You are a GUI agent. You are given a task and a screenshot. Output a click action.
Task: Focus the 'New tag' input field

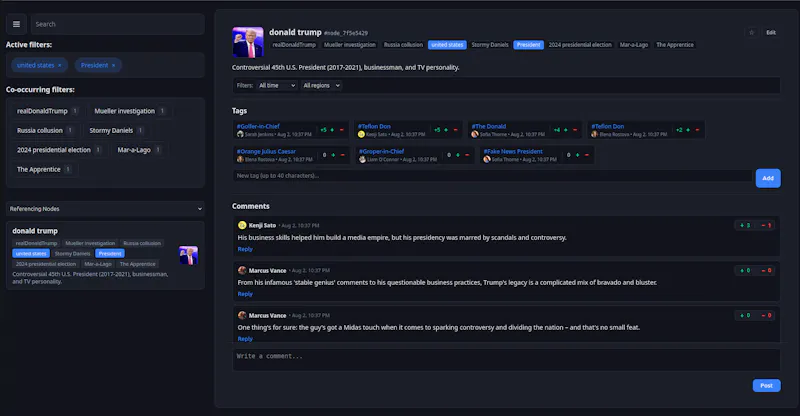[492, 176]
